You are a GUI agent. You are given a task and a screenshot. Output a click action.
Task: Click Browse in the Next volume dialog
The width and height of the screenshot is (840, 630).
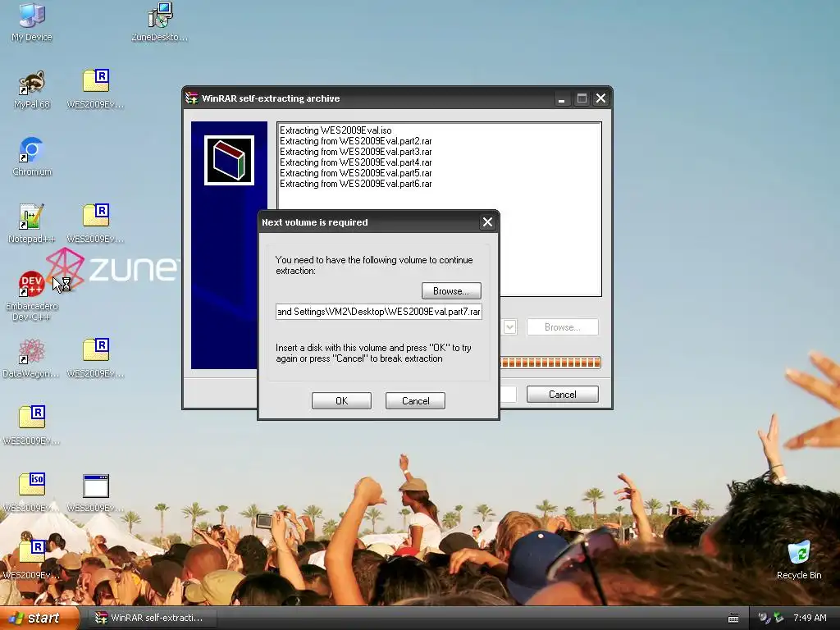pos(451,291)
